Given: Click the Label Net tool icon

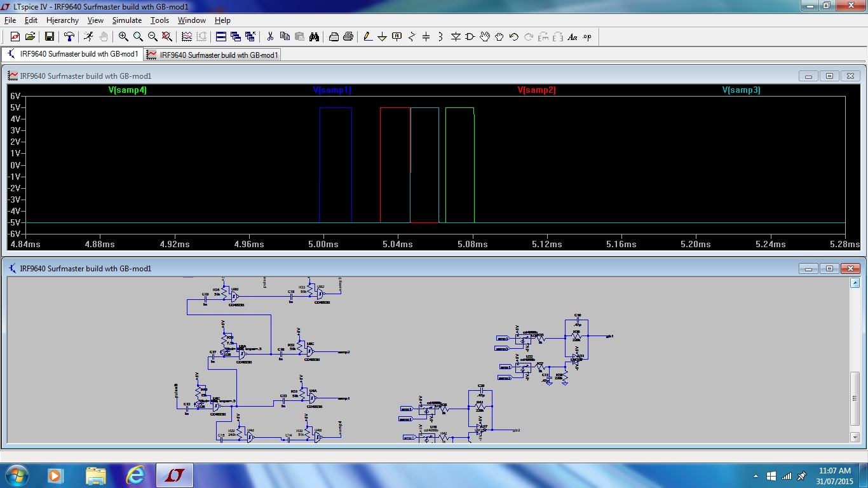Looking at the screenshot, I should pos(397,37).
